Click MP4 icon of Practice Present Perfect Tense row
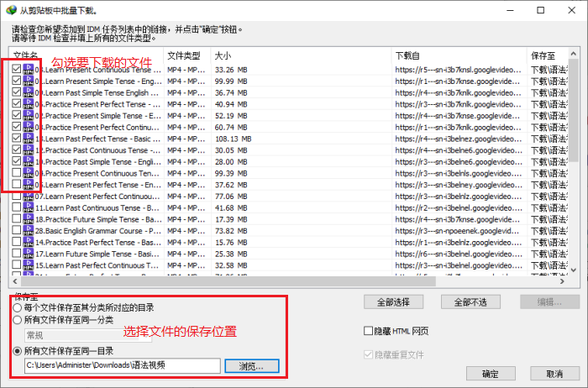This screenshot has height=388, width=588. [x=28, y=104]
